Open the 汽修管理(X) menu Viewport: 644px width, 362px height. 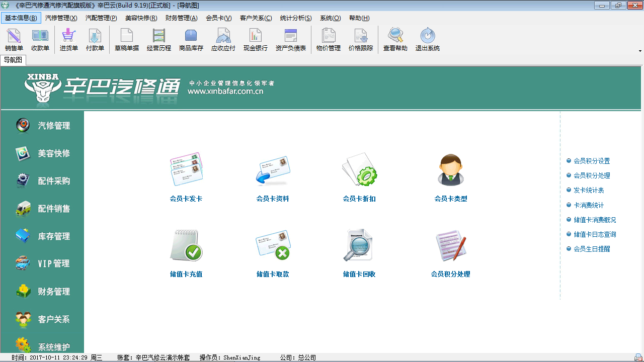pyautogui.click(x=61, y=18)
